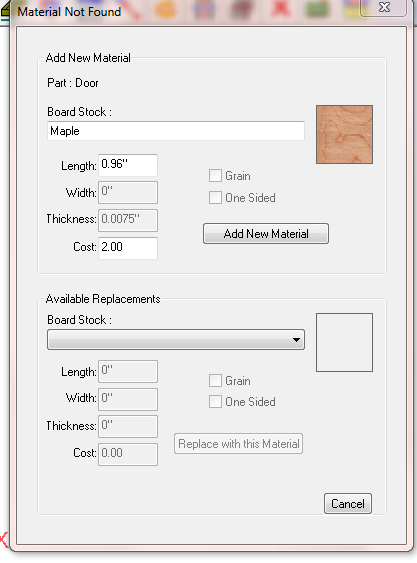Click Replace with this Material button
The width and height of the screenshot is (417, 563).
[x=238, y=444]
